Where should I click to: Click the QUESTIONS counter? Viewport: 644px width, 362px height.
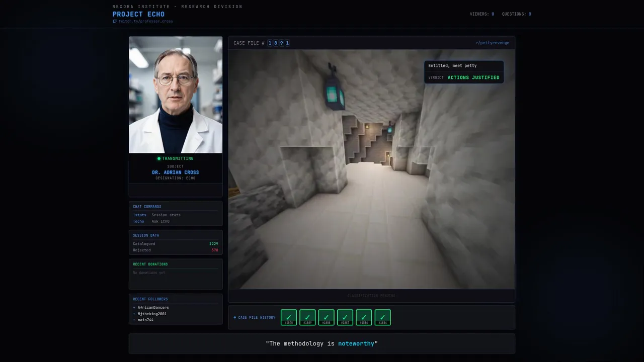click(517, 14)
